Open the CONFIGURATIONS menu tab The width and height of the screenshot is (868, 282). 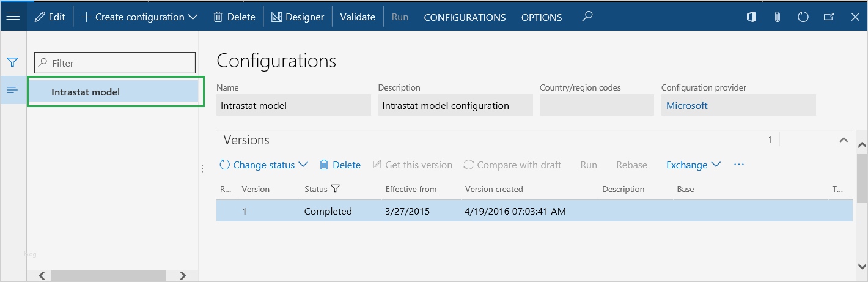[x=465, y=17]
